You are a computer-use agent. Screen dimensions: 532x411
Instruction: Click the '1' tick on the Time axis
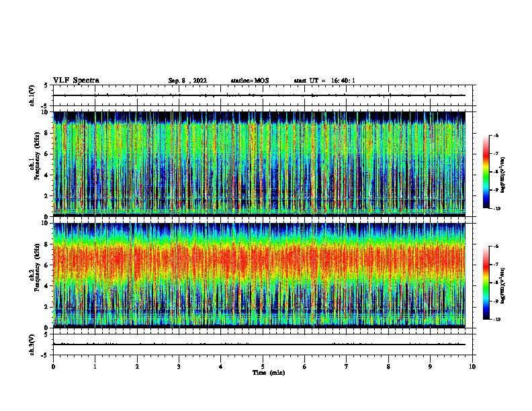point(95,367)
